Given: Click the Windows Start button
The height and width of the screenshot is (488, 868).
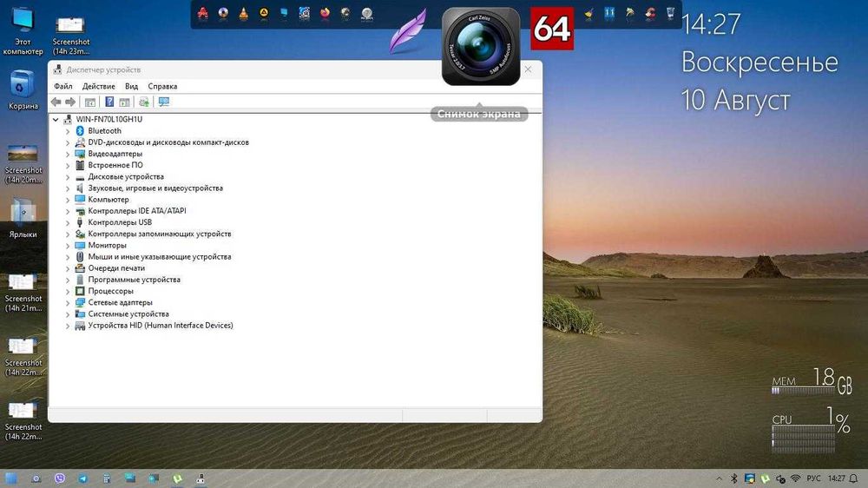Looking at the screenshot, I should 10,478.
